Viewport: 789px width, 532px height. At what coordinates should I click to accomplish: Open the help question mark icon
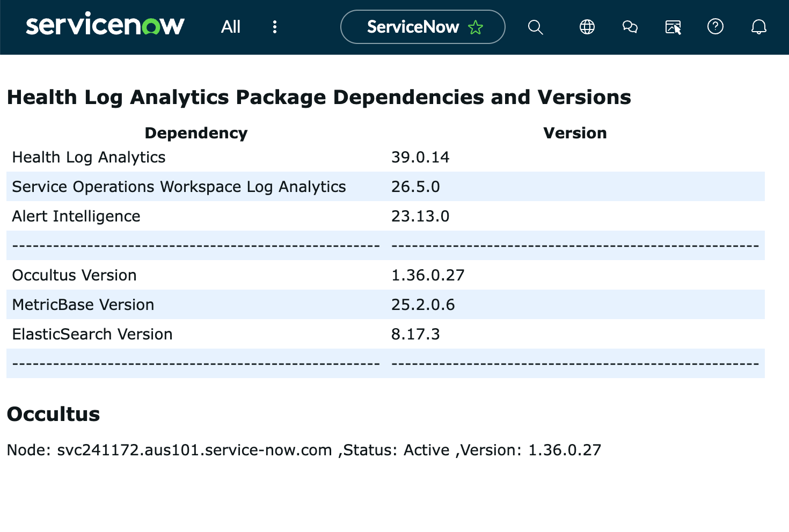click(715, 26)
